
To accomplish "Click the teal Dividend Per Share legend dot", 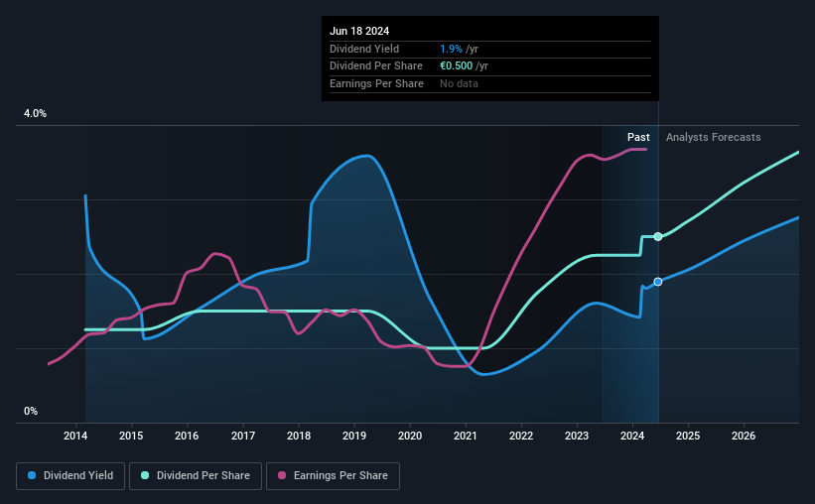I will tap(145, 475).
